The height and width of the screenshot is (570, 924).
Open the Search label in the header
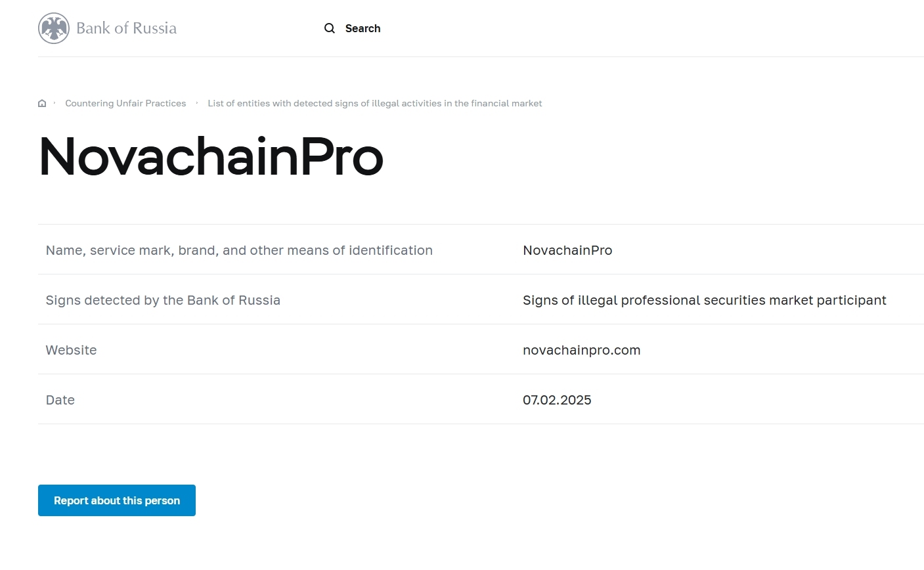[x=363, y=28]
